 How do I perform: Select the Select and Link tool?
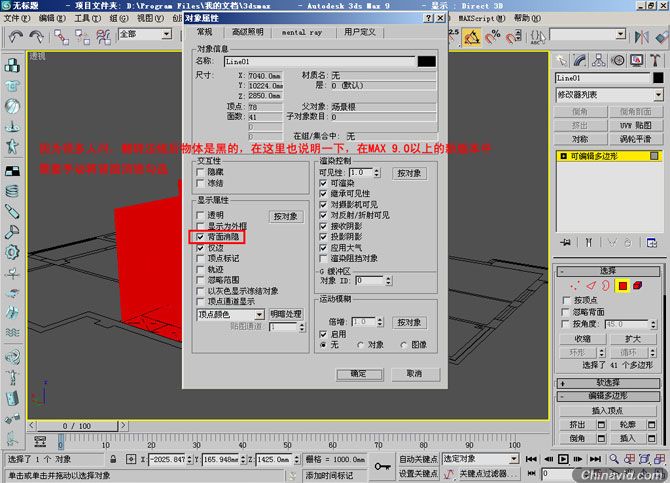61,37
